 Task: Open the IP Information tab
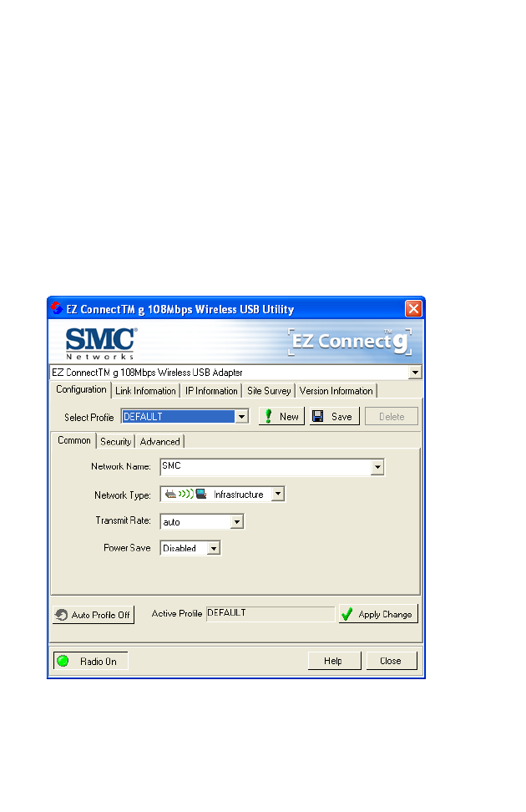(x=211, y=391)
